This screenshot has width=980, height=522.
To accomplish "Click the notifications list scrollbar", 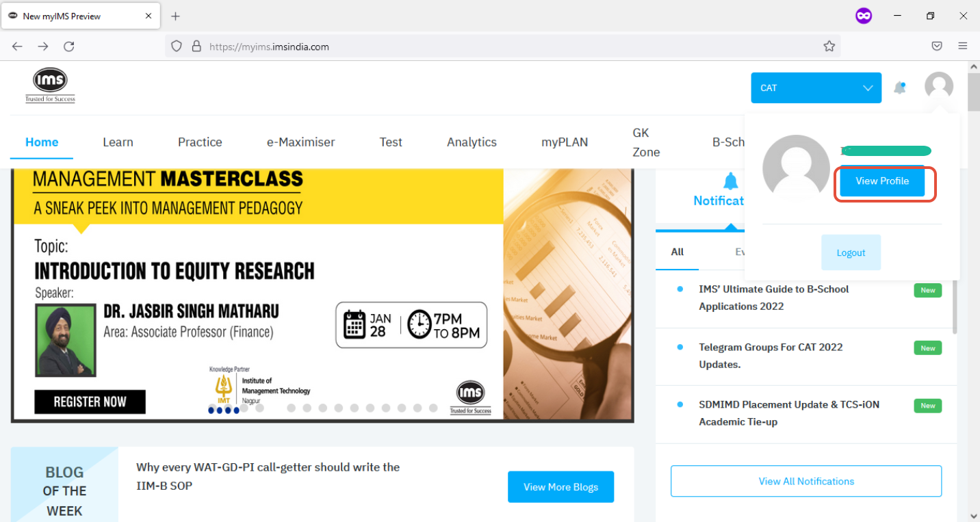I will coord(955,306).
